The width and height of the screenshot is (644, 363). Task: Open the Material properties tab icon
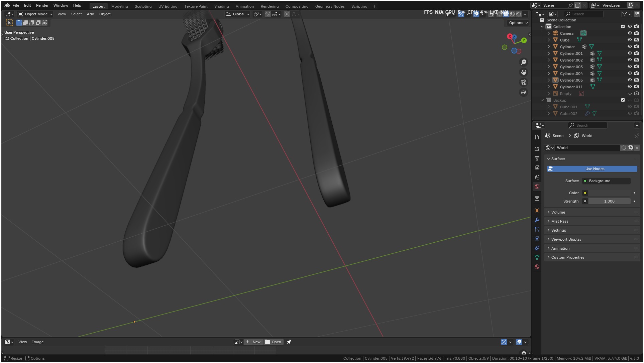(537, 267)
